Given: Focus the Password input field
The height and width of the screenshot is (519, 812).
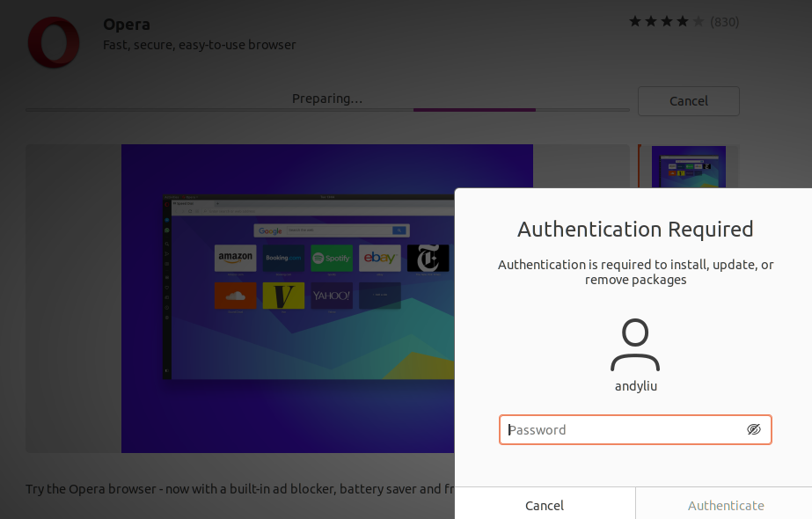Looking at the screenshot, I should (x=635, y=430).
